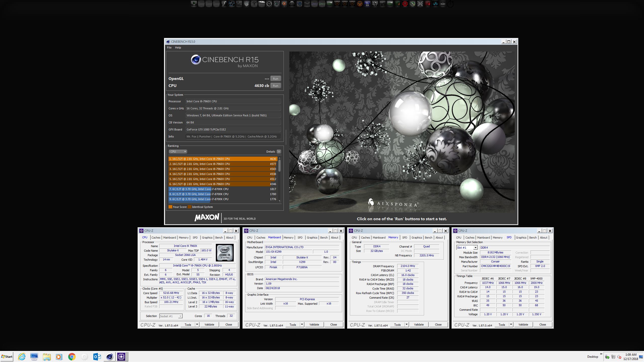Viewport: 644px width, 362px height.
Task: Open the gear settings icon in taskbar
Action: point(85,356)
